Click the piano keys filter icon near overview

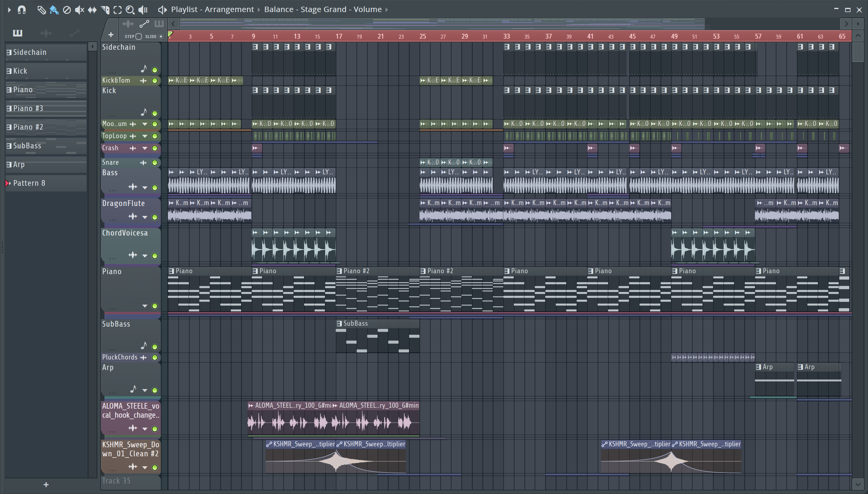(159, 24)
